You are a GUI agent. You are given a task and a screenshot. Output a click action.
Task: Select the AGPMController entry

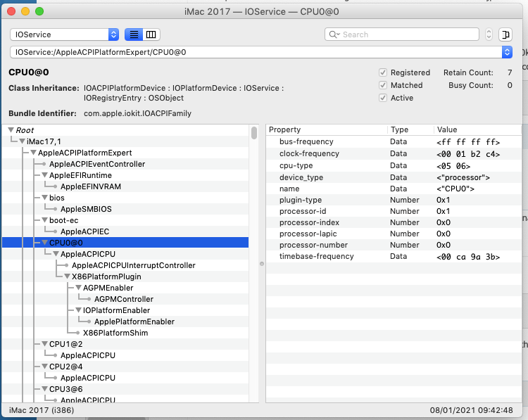pos(124,299)
